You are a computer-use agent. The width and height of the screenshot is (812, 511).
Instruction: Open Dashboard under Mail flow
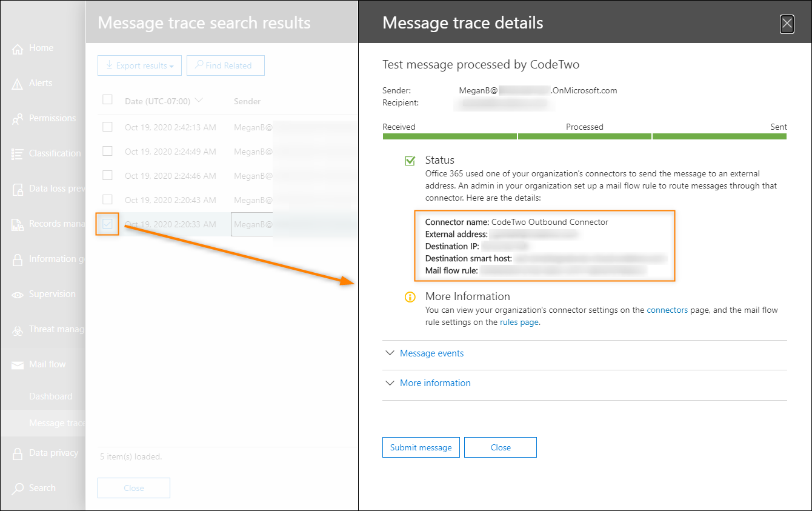point(51,396)
